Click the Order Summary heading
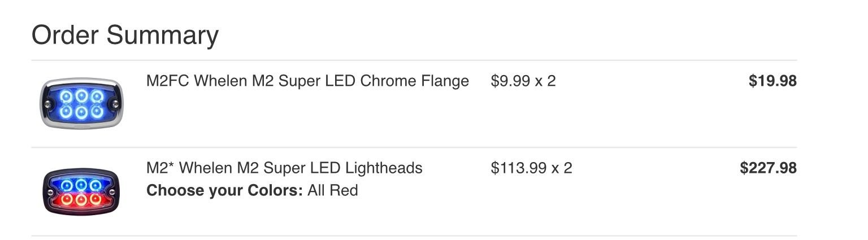The width and height of the screenshot is (868, 240). [x=125, y=35]
